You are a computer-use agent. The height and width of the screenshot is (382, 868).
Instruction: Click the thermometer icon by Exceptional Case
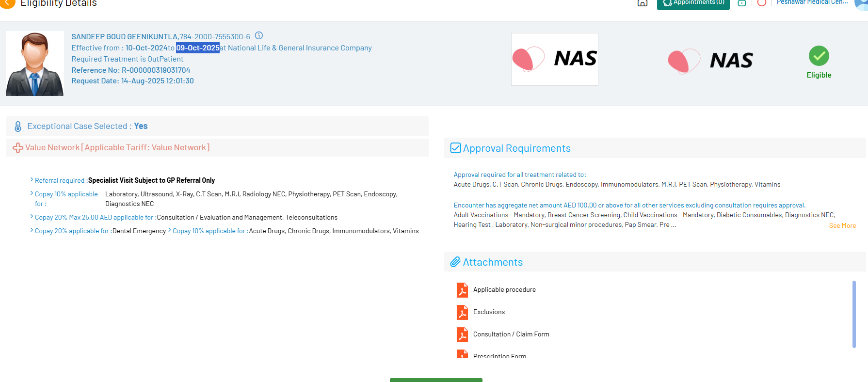pyautogui.click(x=18, y=127)
